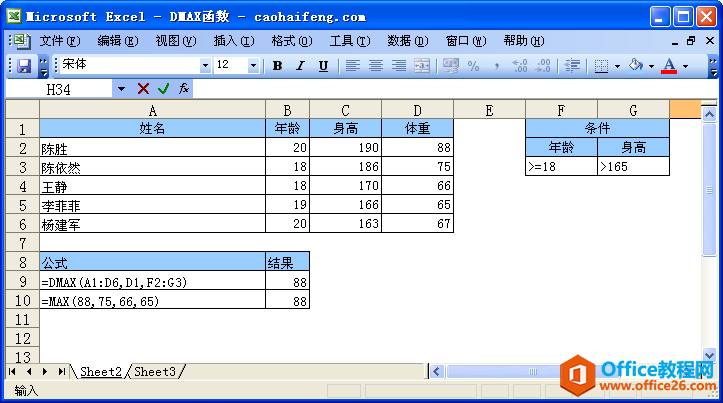Apply Percent style format
The width and height of the screenshot is (723, 403).
474,66
